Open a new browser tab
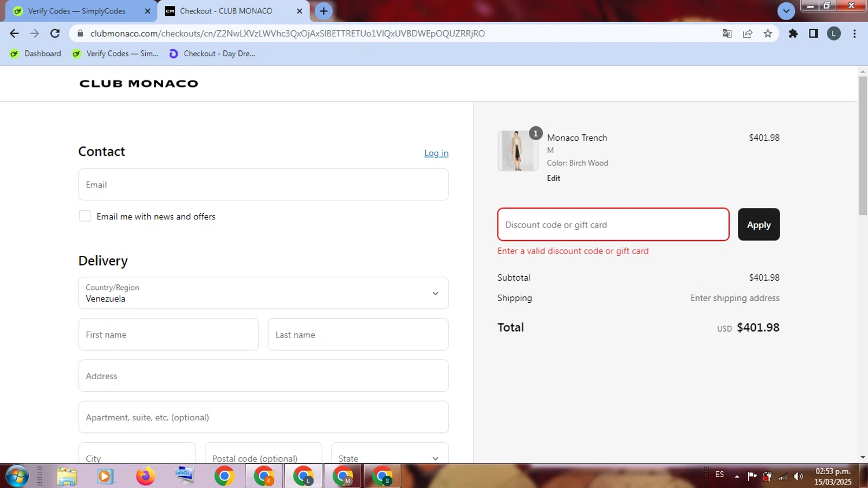The image size is (868, 488). pyautogui.click(x=323, y=11)
